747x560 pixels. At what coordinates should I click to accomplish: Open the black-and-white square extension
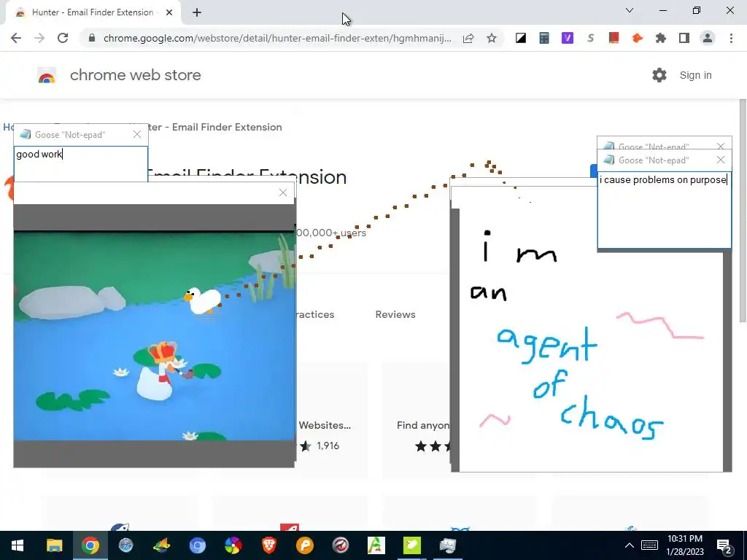521,38
